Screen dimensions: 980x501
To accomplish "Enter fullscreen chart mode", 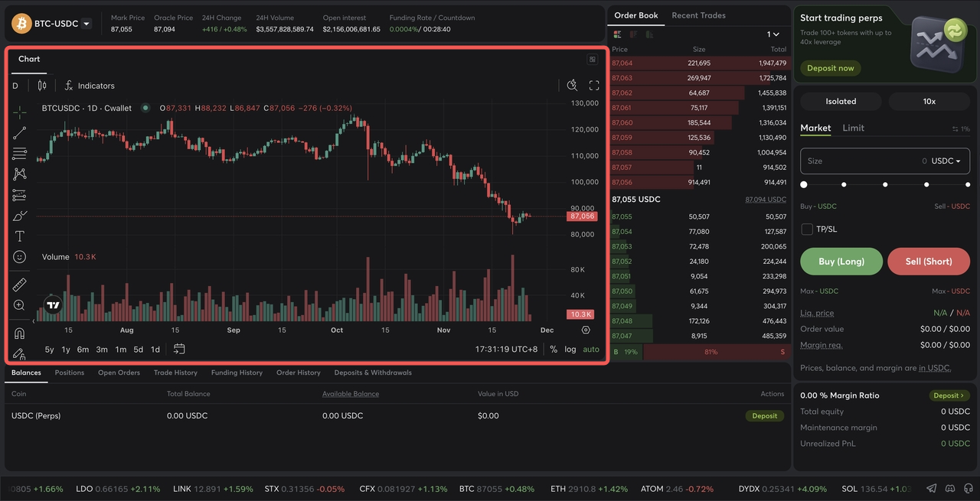I will (594, 86).
